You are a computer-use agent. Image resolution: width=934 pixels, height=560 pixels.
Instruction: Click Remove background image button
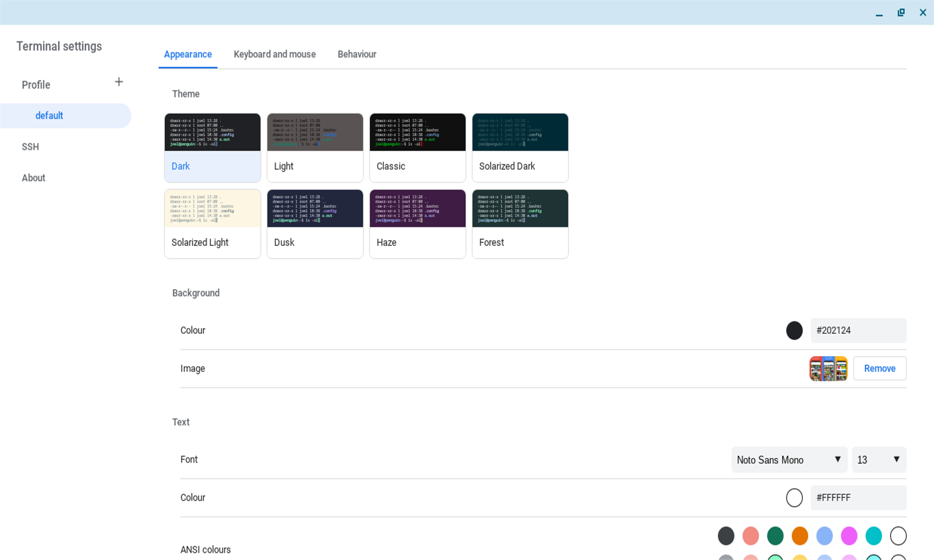(880, 369)
